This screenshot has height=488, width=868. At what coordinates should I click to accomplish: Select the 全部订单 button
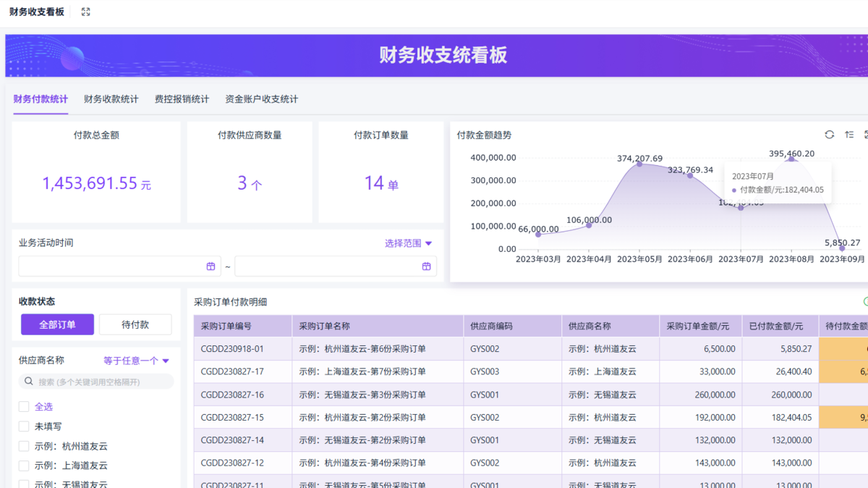57,324
